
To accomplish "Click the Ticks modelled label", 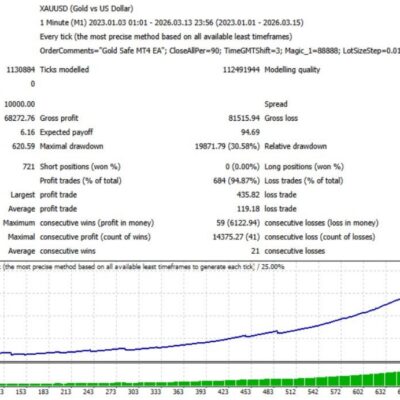I will coord(64,70).
